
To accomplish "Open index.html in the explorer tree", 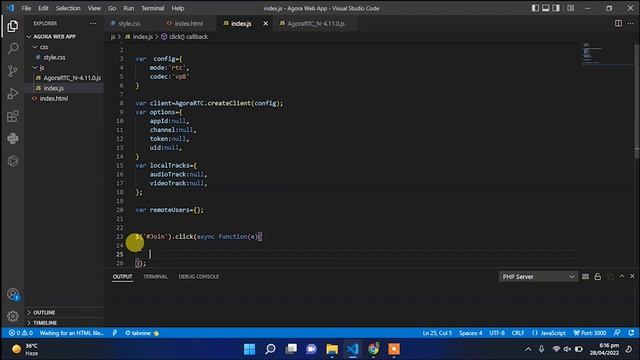I will pyautogui.click(x=64, y=98).
